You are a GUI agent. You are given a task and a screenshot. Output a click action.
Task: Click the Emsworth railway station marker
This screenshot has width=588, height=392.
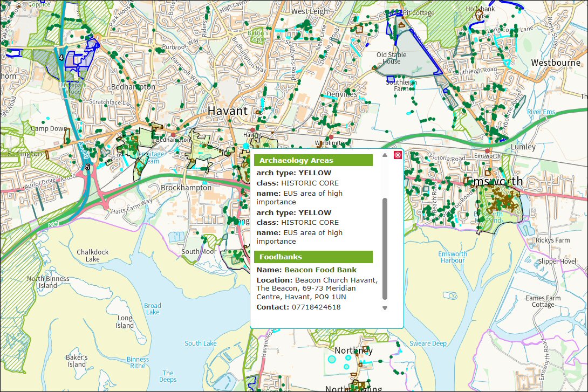(x=488, y=151)
